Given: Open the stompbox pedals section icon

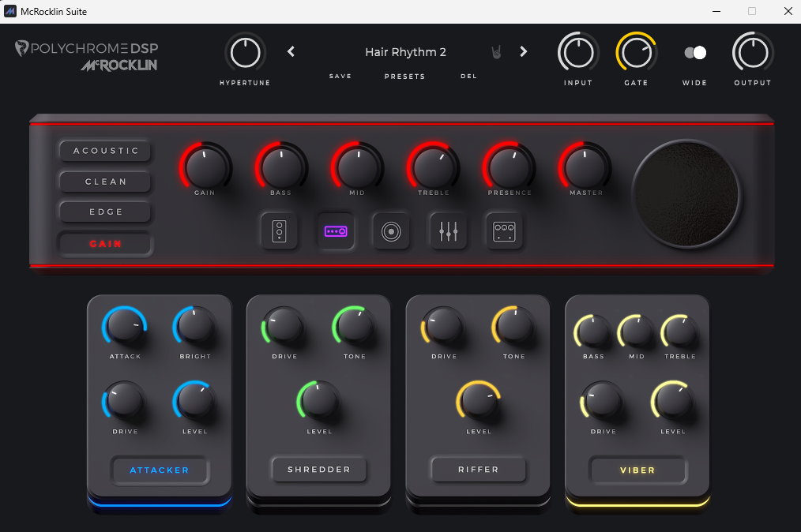Looking at the screenshot, I should tap(280, 231).
